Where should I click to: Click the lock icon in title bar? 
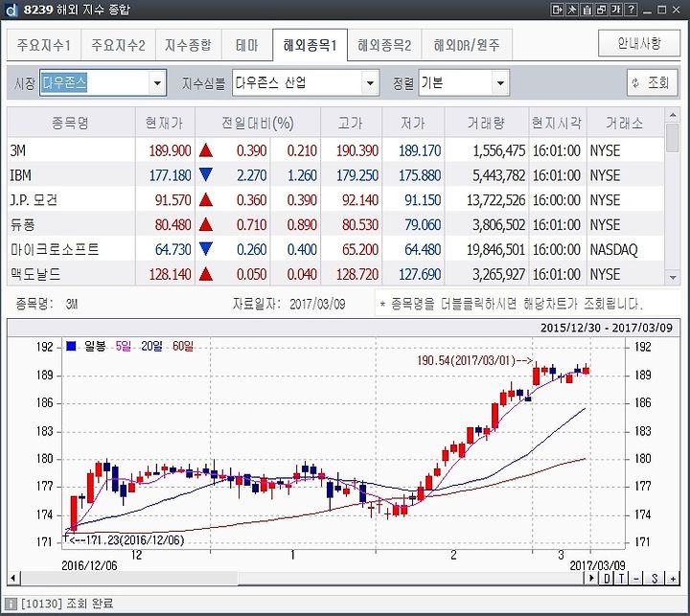586,10
